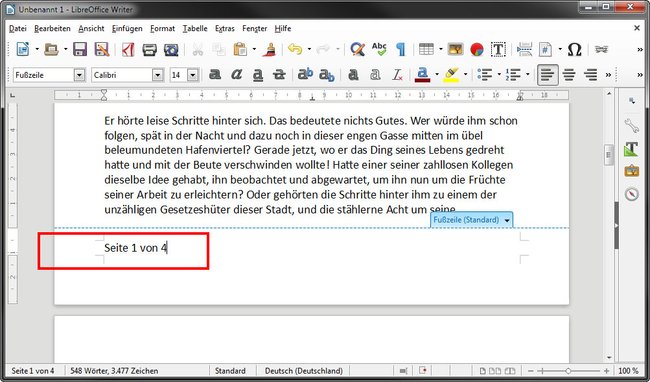Image resolution: width=650 pixels, height=382 pixels.
Task: Click Seite 1 von 4 in status bar
Action: pyautogui.click(x=33, y=371)
